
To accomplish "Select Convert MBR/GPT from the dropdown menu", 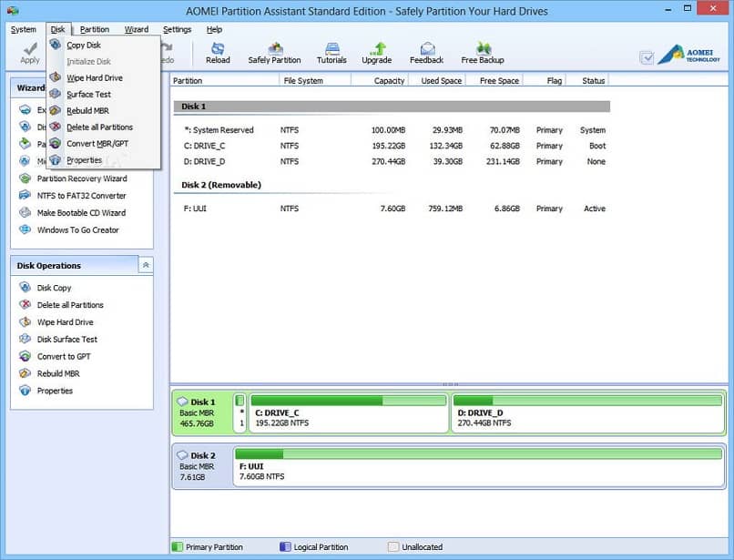I will click(97, 144).
